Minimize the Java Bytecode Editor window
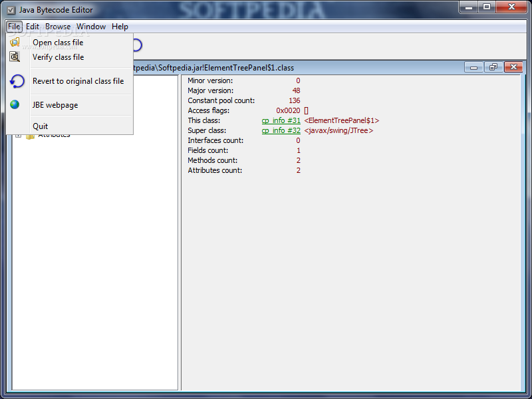The width and height of the screenshot is (532, 399). click(x=469, y=7)
